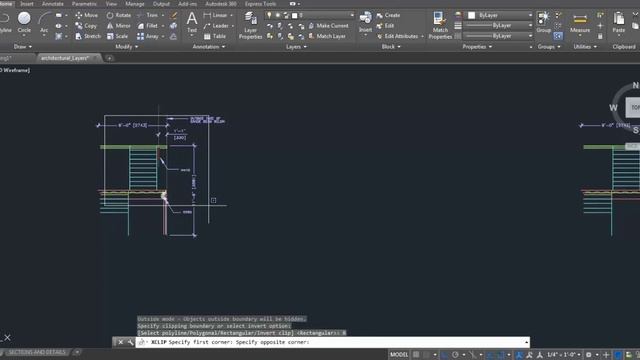The image size is (640, 360).
Task: Click Create block button
Action: click(x=388, y=15)
